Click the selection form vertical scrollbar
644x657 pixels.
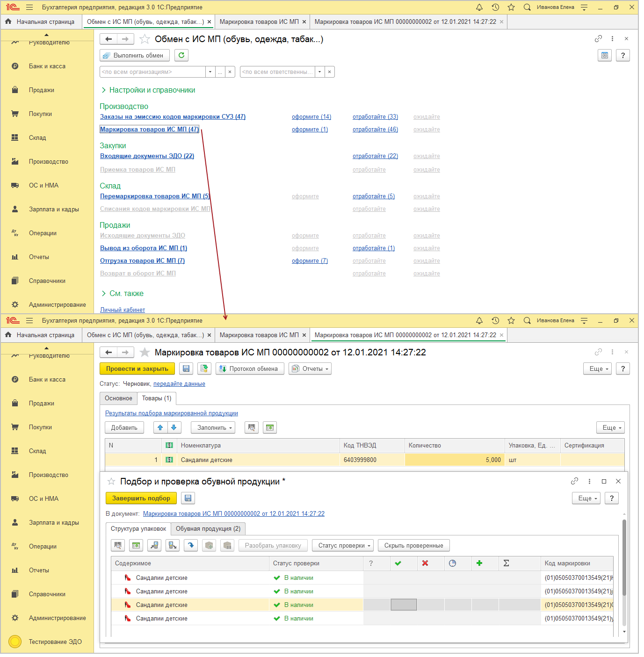click(x=624, y=556)
